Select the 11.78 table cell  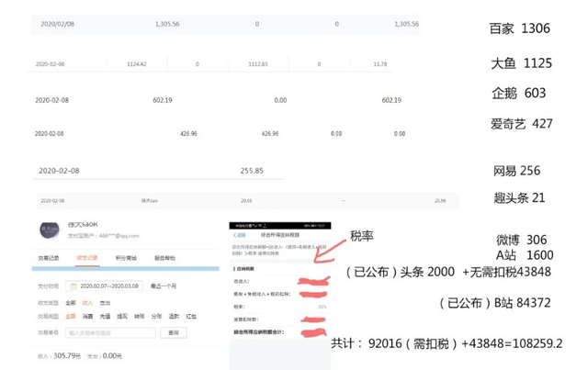(379, 64)
